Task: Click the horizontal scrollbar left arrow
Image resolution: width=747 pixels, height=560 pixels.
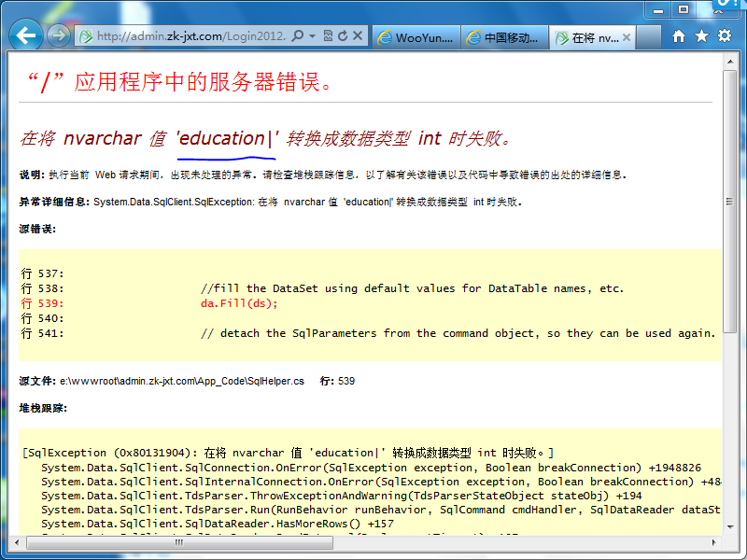Action: pos(17,542)
